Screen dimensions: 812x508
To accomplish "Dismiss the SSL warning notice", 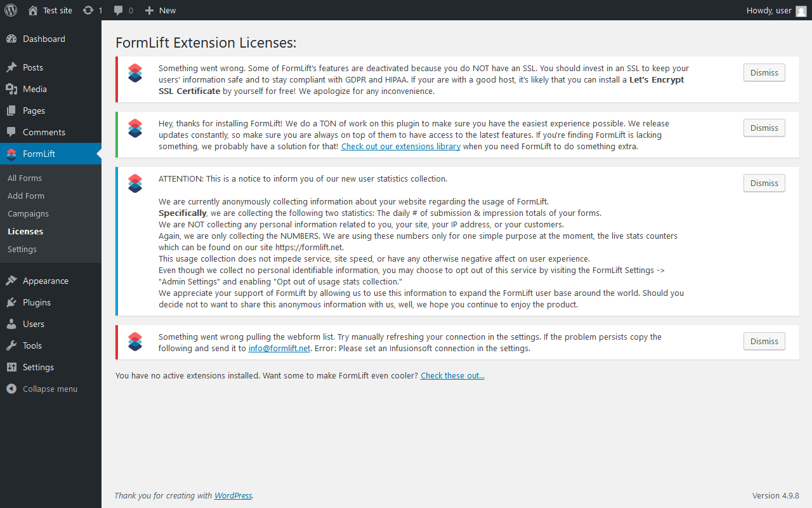I will [x=764, y=72].
